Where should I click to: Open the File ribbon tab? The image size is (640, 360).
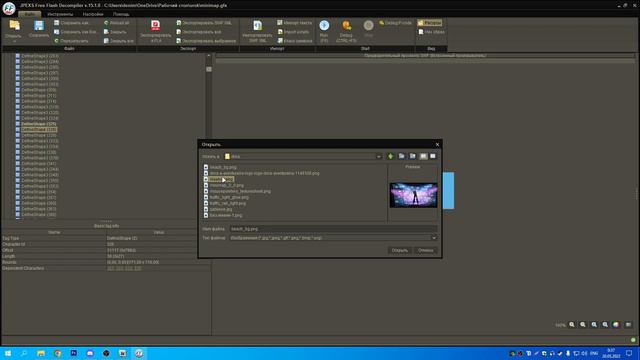[x=29, y=14]
